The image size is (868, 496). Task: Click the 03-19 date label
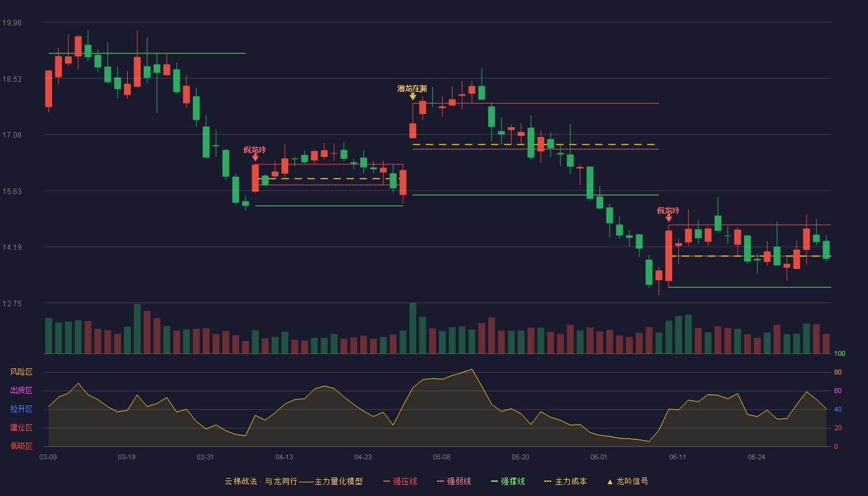click(126, 457)
